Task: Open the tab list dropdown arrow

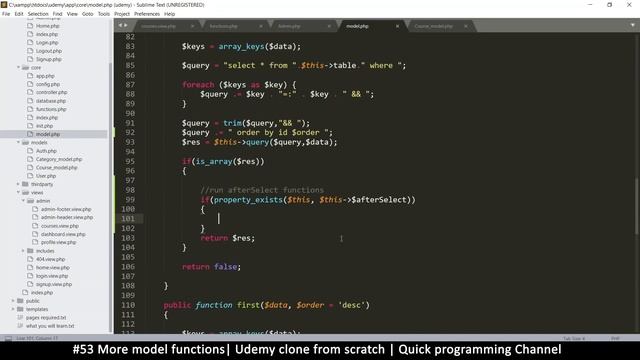Action: click(x=632, y=25)
